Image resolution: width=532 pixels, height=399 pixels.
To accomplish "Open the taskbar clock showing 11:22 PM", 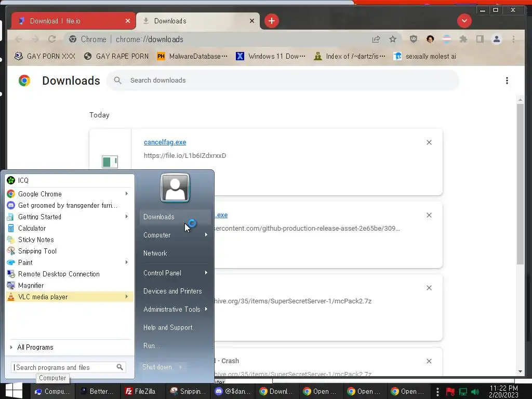I will point(504,392).
